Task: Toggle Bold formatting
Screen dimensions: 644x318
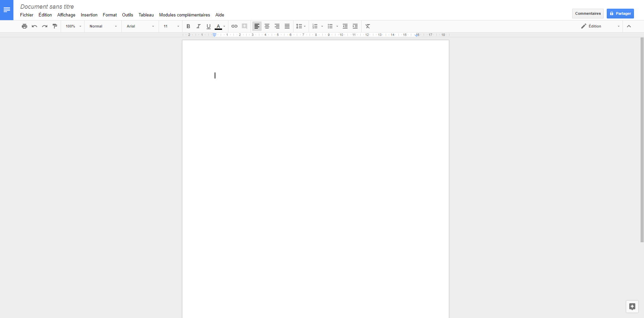Action: click(188, 26)
